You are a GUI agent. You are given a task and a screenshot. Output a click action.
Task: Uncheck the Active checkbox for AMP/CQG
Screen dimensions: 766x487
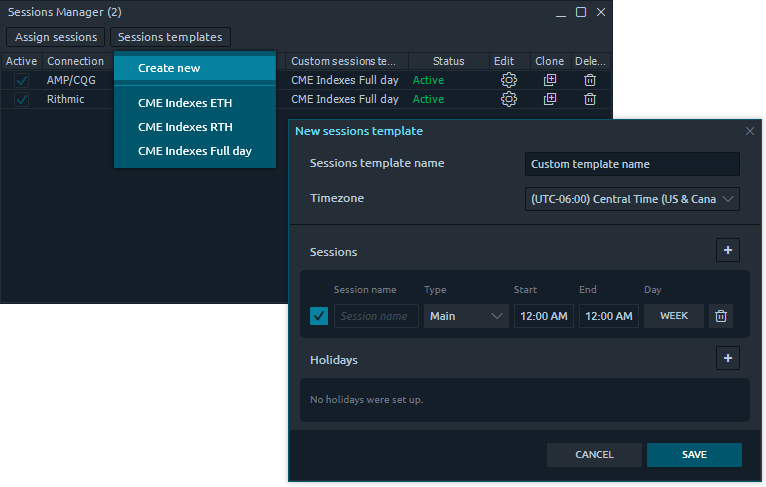[22, 80]
